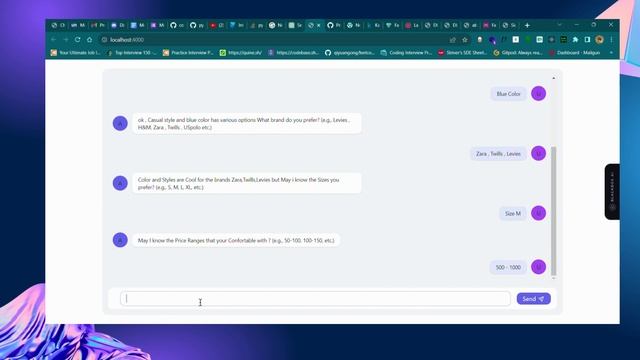
Task: Bookmark this page with the star icon
Action: 465,40
